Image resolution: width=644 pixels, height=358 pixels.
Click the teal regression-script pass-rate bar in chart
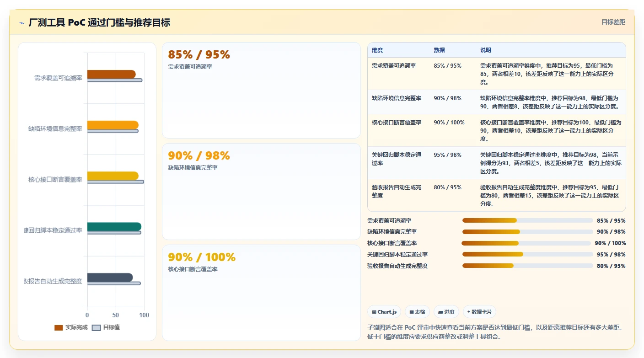pos(114,226)
